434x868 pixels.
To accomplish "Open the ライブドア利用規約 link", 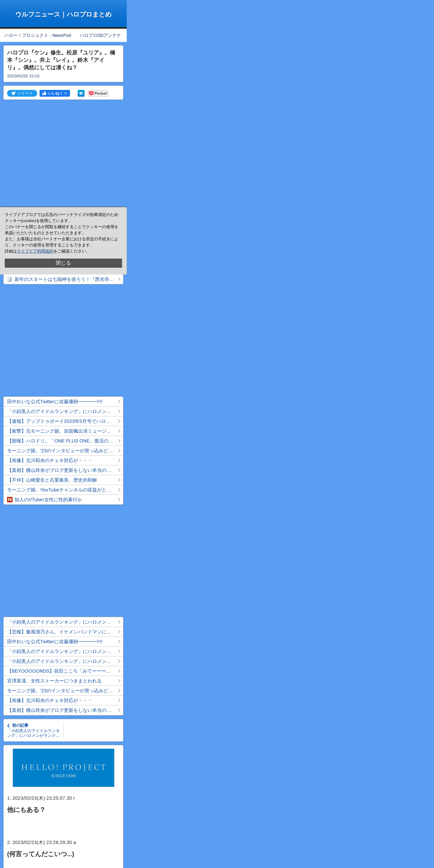I will 35,251.
